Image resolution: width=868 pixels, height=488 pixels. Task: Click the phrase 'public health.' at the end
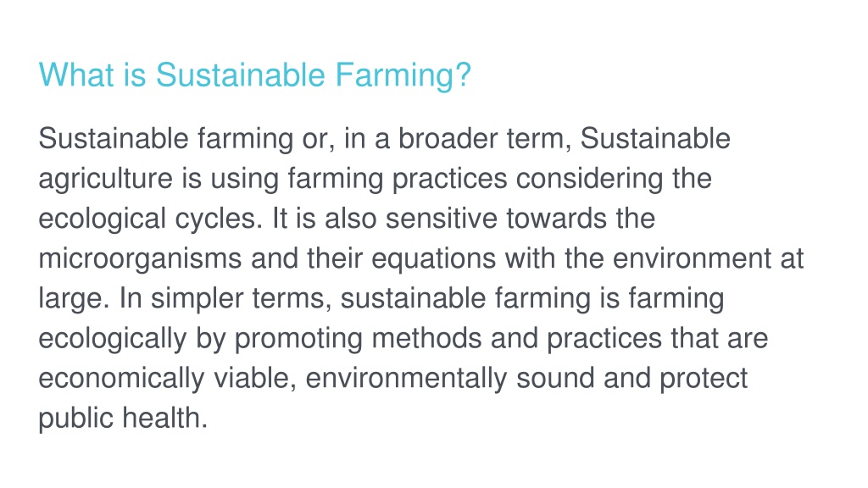pos(123,419)
